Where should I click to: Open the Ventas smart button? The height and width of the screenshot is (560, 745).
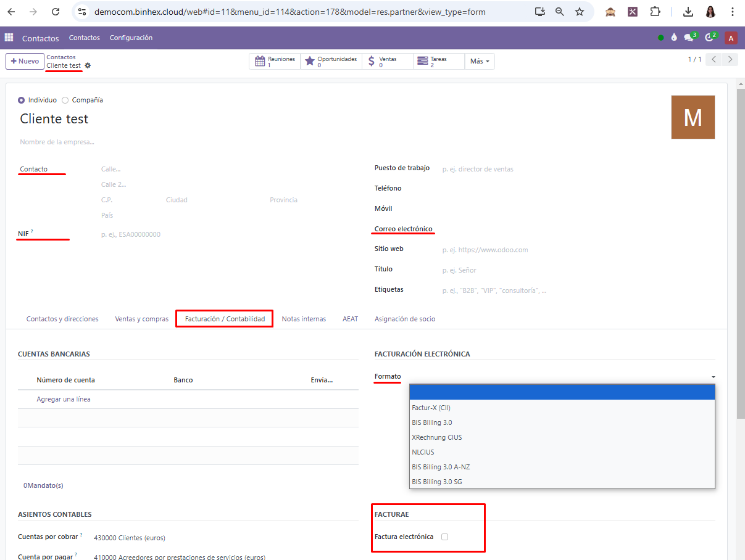388,61
